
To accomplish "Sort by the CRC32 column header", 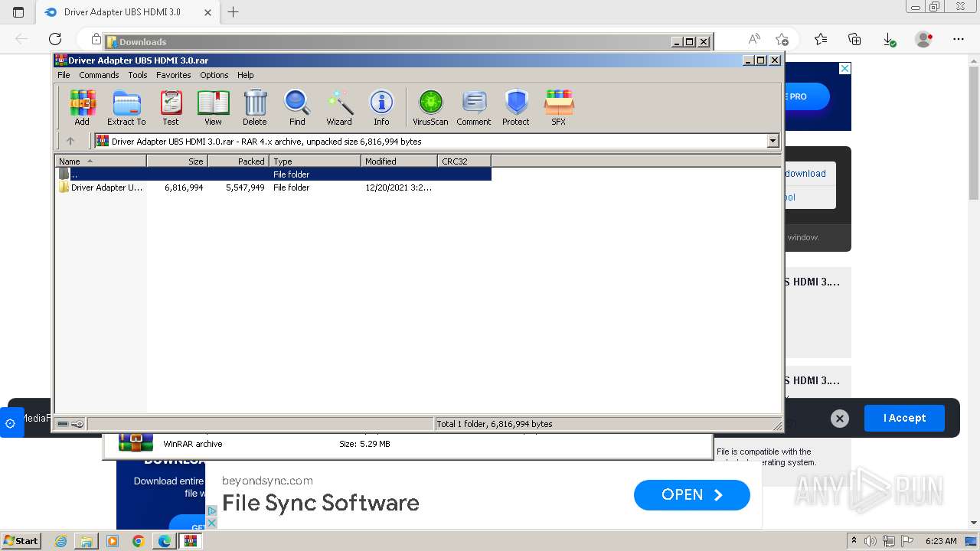I will (x=464, y=161).
